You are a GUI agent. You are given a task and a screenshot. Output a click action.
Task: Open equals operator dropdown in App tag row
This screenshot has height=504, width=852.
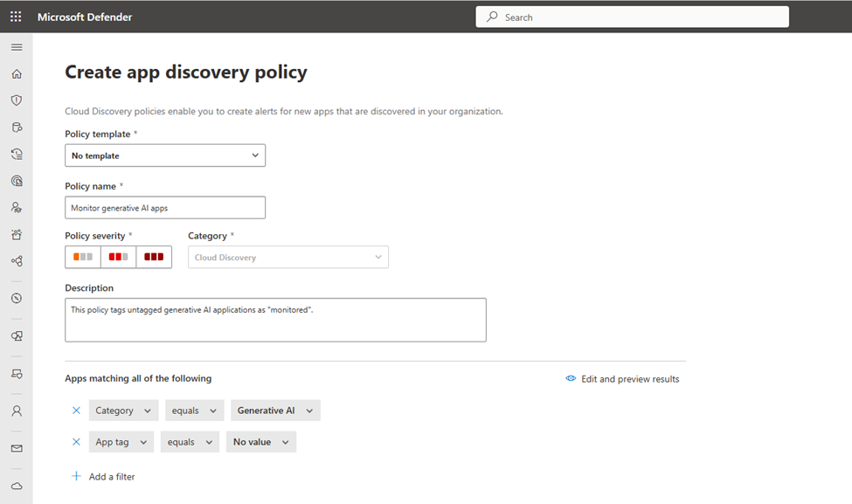[190, 442]
